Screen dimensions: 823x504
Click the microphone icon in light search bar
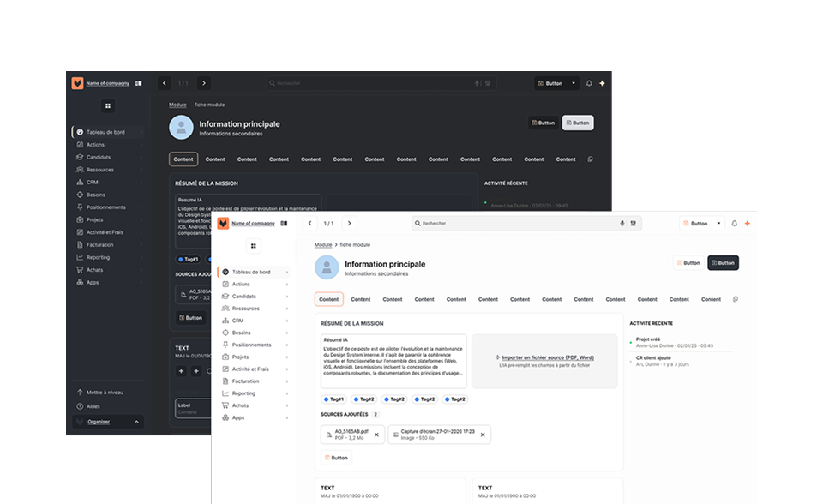coord(622,223)
